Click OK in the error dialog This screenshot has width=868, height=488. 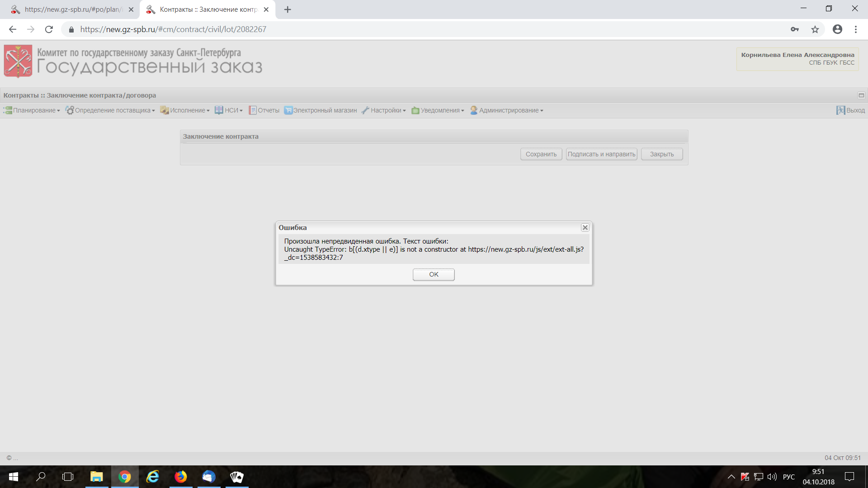click(x=433, y=274)
